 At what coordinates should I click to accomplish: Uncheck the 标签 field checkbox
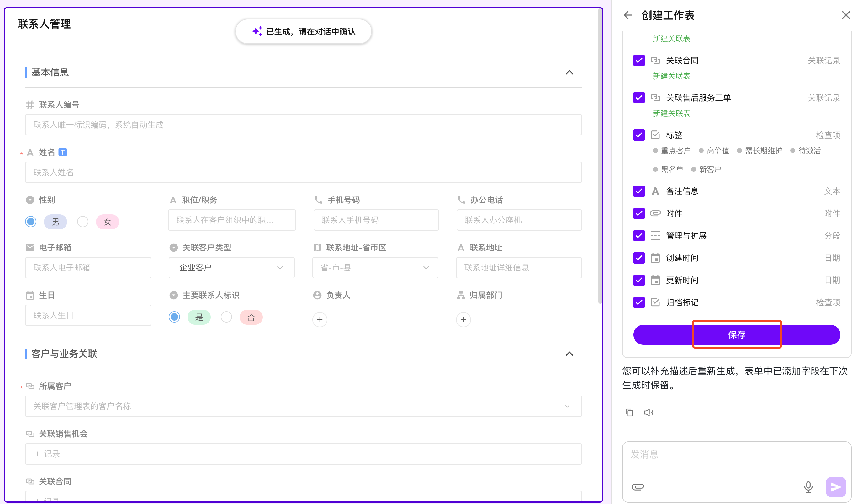tap(639, 135)
